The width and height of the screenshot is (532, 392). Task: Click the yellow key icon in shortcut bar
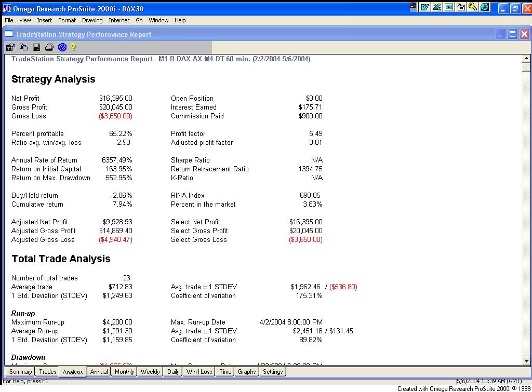coord(473,7)
